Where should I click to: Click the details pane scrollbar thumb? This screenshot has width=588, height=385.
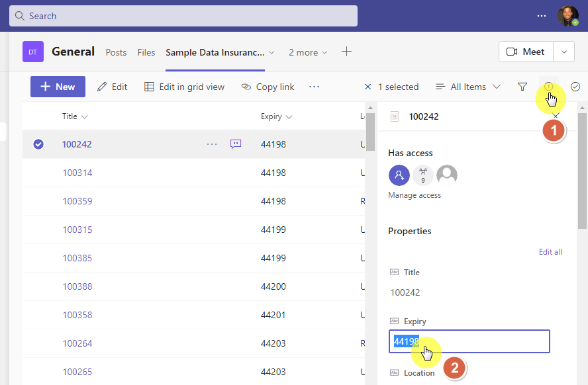pos(583,171)
